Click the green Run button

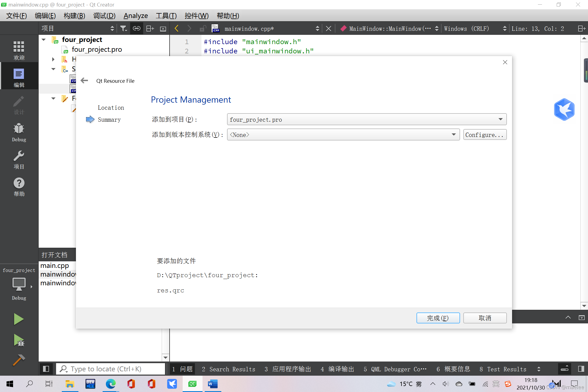click(19, 319)
